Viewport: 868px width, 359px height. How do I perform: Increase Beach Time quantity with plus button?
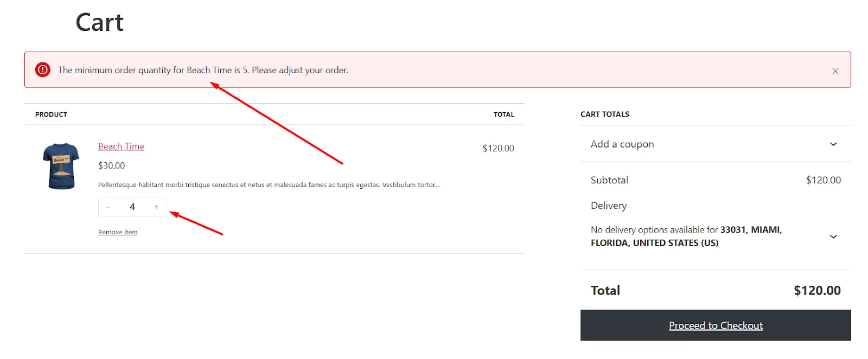point(157,207)
